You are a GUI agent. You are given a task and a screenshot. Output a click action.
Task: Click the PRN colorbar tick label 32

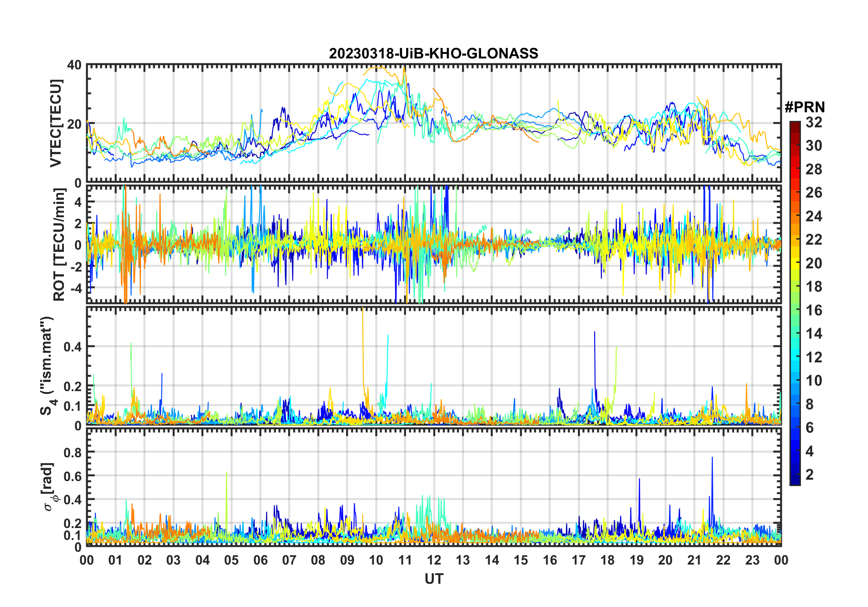(x=814, y=122)
